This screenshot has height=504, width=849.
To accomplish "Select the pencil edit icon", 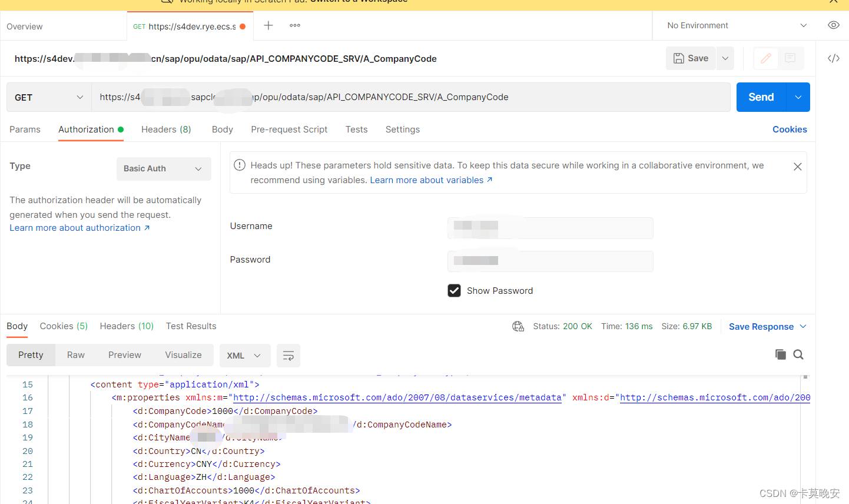I will (765, 58).
